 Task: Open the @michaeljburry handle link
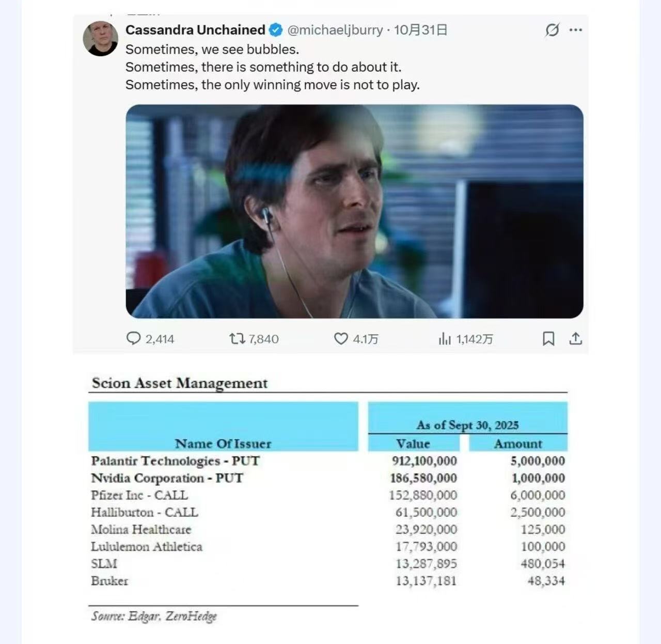[335, 30]
